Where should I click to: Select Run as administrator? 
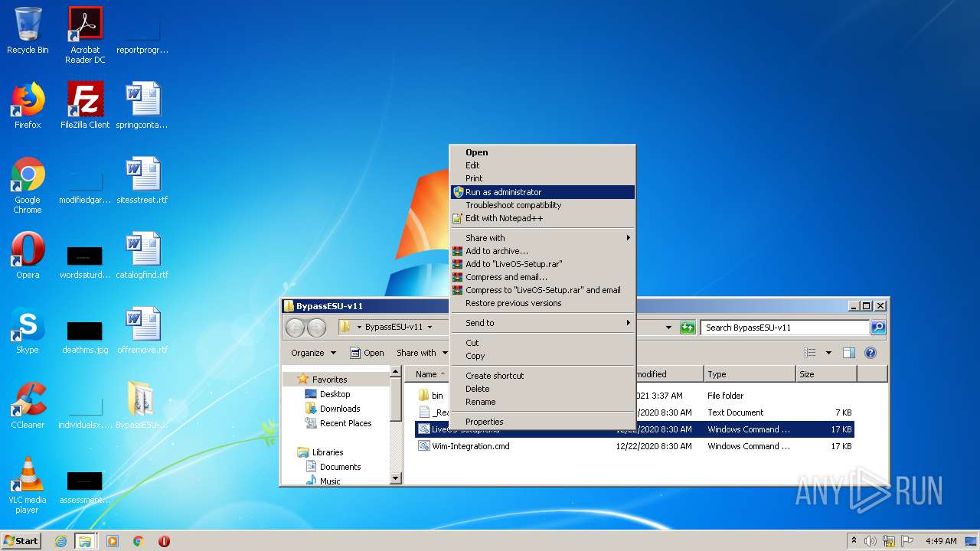[543, 192]
